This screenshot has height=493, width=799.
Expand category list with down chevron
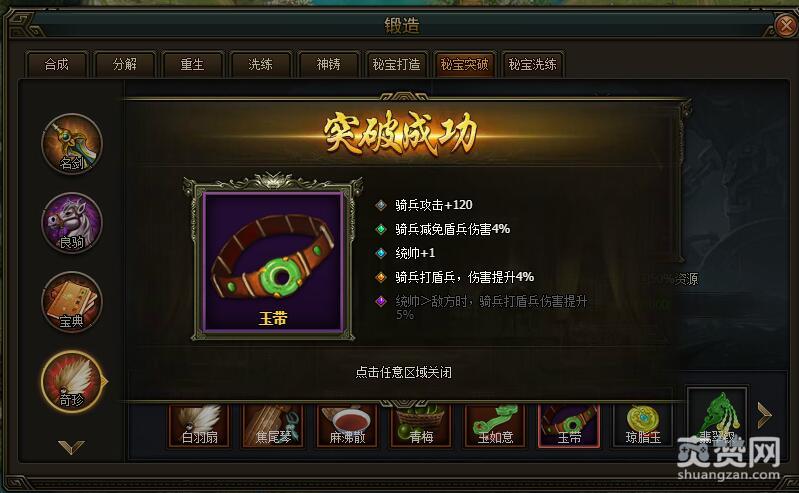pyautogui.click(x=71, y=447)
